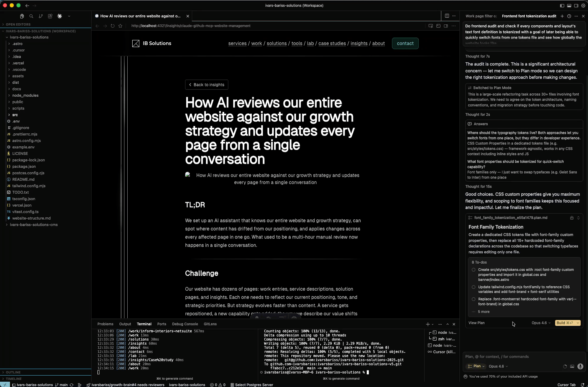Open Source Control via the branch icon
Image resolution: width=588 pixels, height=387 pixels.
[41, 16]
